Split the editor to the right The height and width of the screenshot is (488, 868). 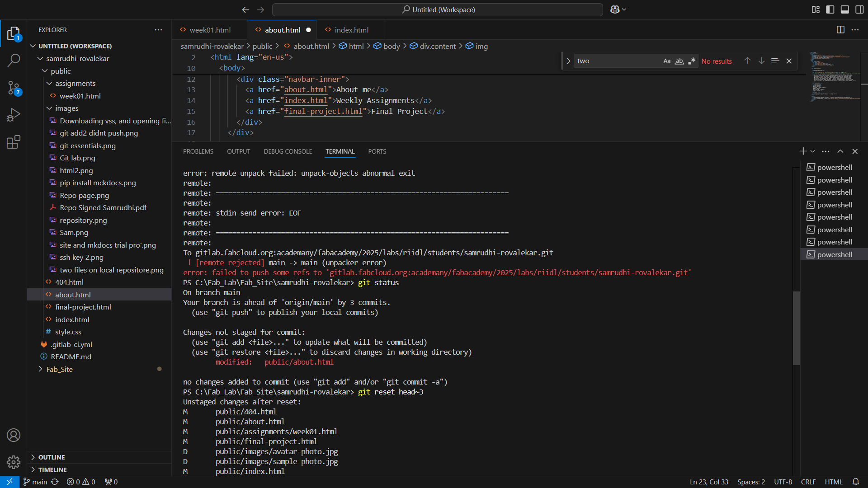click(x=840, y=29)
